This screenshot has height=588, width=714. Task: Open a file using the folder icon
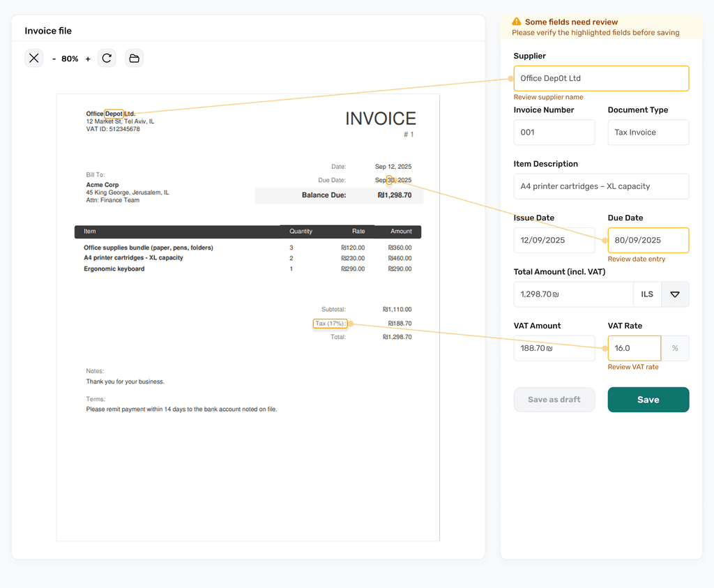pyautogui.click(x=134, y=58)
